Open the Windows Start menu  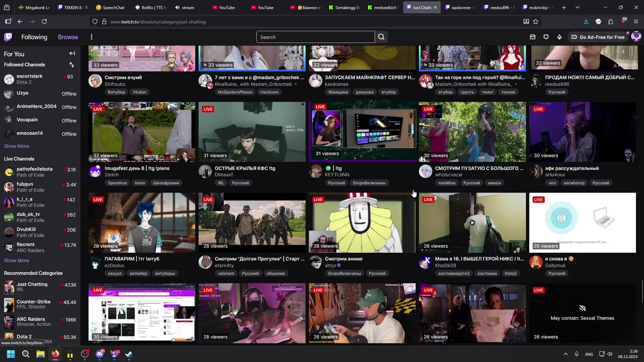coord(11,354)
